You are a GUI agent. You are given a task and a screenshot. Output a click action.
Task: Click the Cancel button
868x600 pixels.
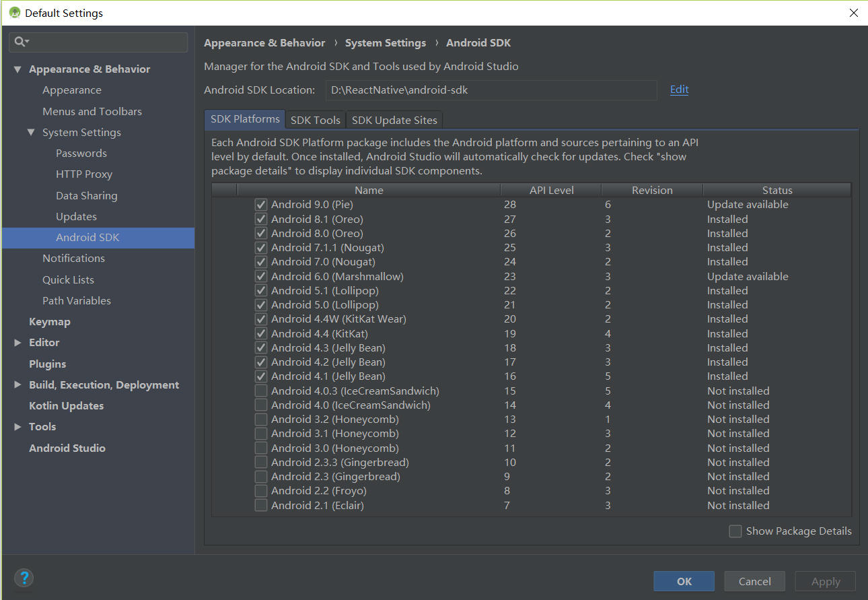[x=755, y=581]
